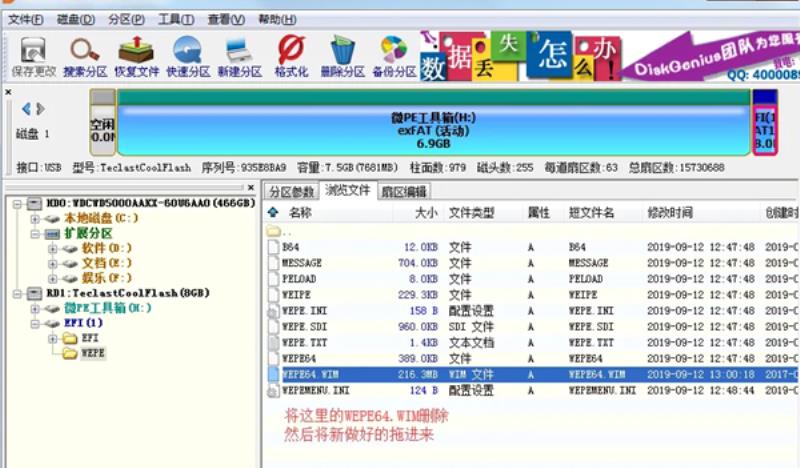The width and height of the screenshot is (800, 468).
Task: Open the 工具(T) menu
Action: coord(176,19)
